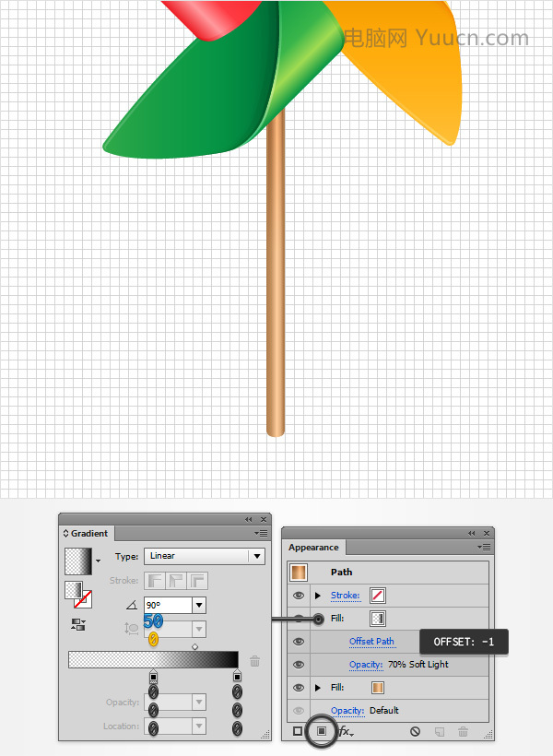Hide the Offset Path effect
This screenshot has width=553, height=756.
click(299, 642)
